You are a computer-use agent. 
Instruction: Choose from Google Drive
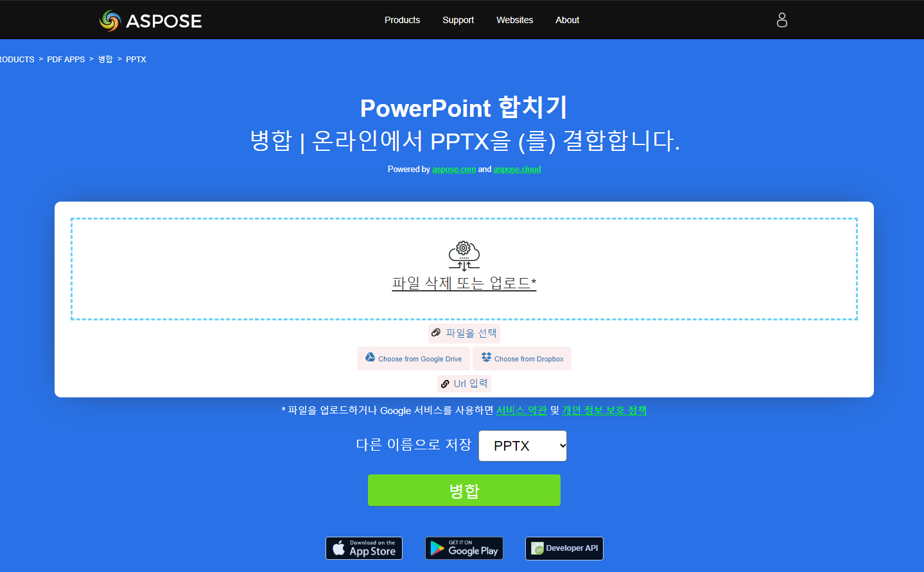click(413, 358)
